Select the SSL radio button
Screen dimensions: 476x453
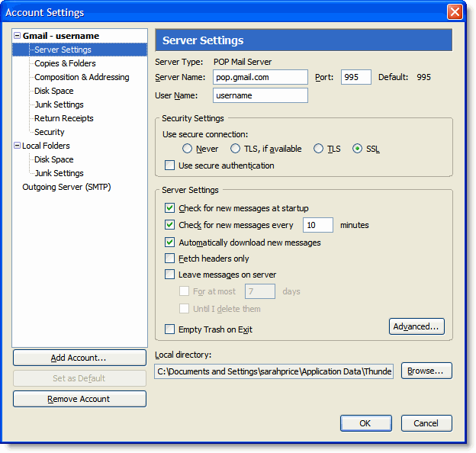[x=357, y=149]
